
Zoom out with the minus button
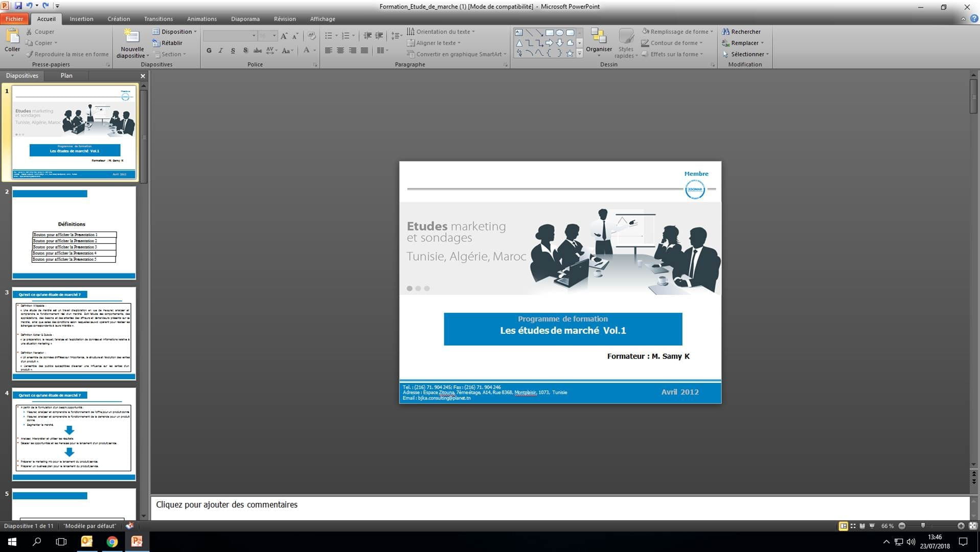pyautogui.click(x=902, y=526)
